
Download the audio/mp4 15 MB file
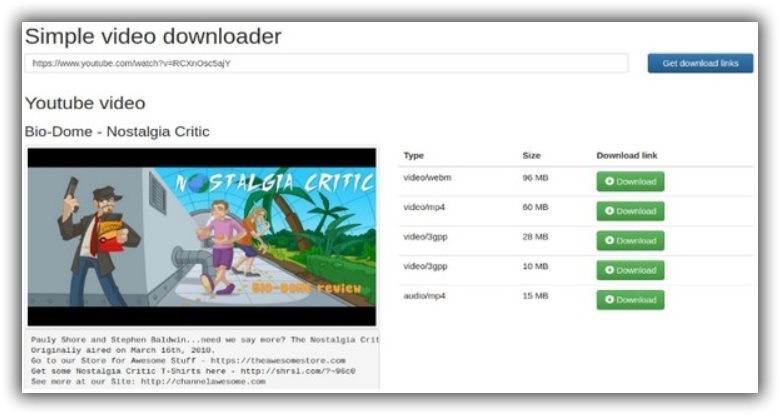(x=630, y=300)
